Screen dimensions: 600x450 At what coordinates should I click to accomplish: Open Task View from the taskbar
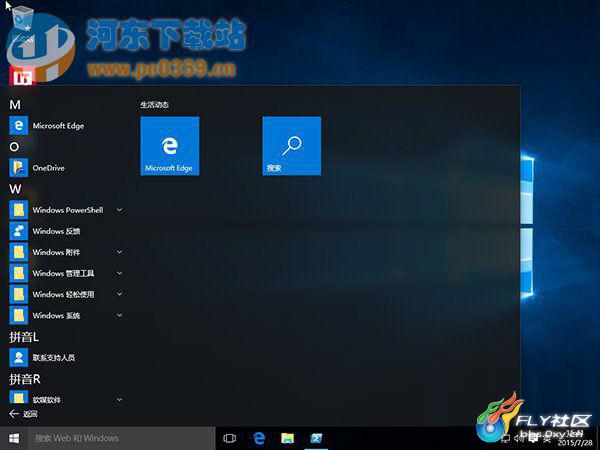tap(229, 438)
